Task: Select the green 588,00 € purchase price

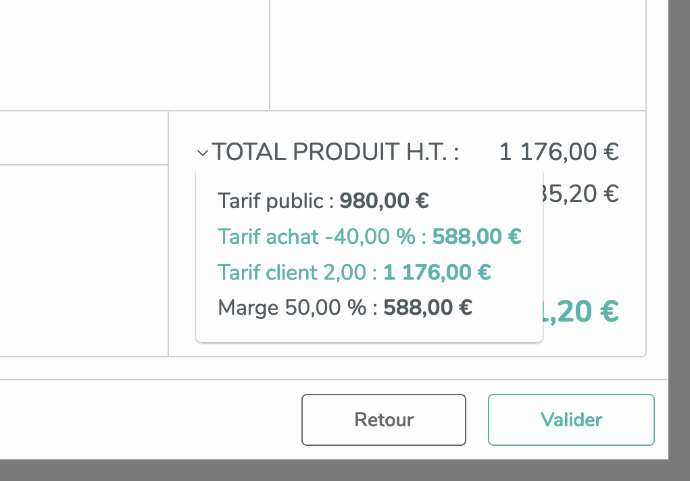Action: coord(477,237)
